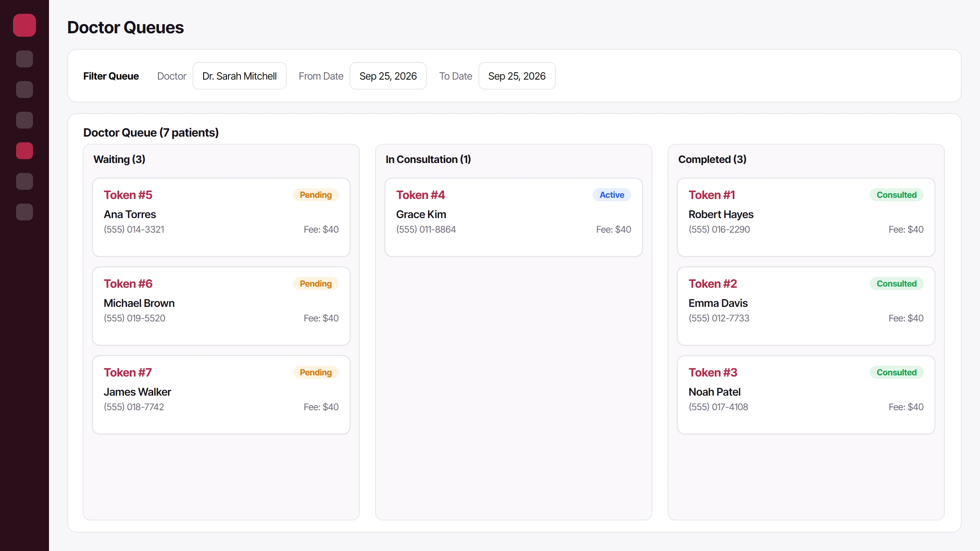The image size is (980, 551).
Task: Select patient name Robert Hayes
Action: pos(721,214)
